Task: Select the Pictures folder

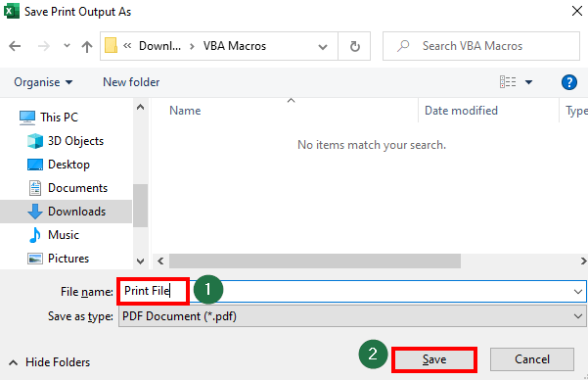Action: tap(59, 259)
